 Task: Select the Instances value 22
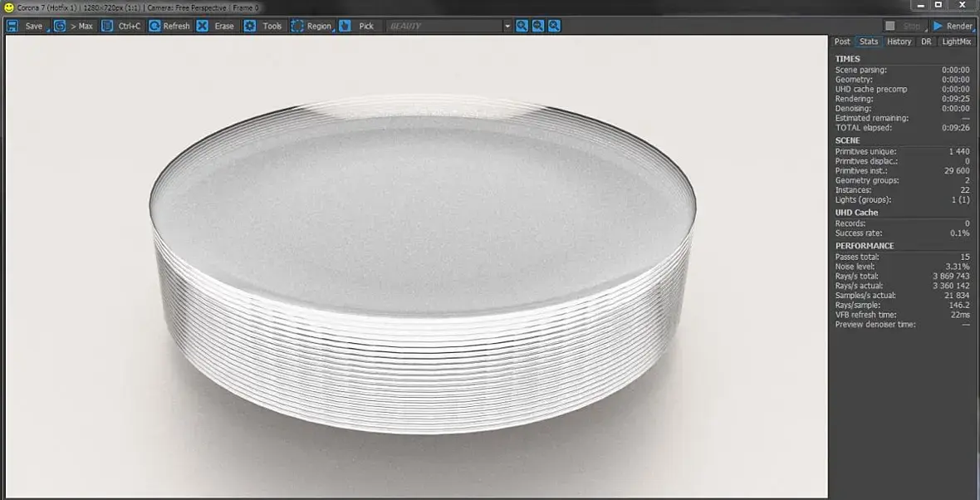coord(966,190)
